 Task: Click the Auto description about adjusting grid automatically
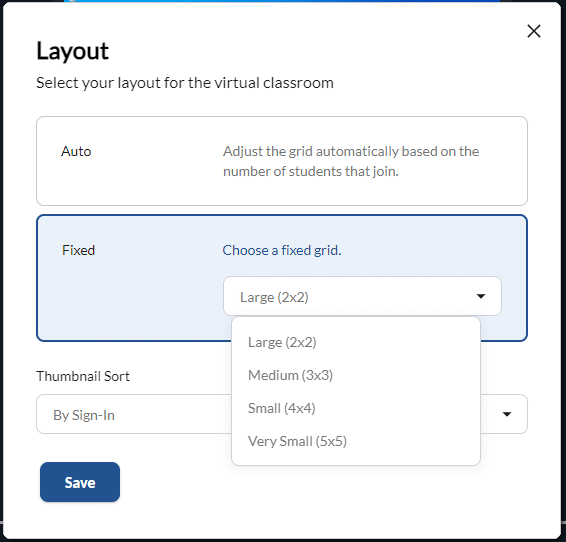coord(351,161)
